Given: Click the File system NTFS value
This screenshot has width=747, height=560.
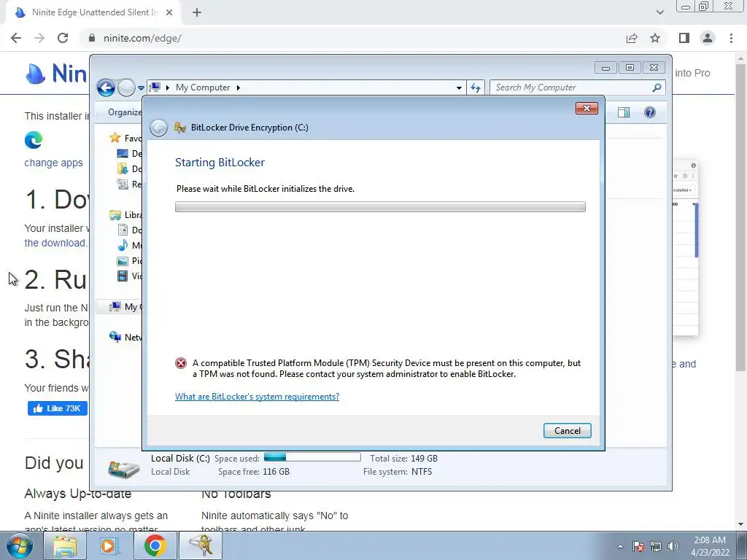Looking at the screenshot, I should pyautogui.click(x=422, y=472).
